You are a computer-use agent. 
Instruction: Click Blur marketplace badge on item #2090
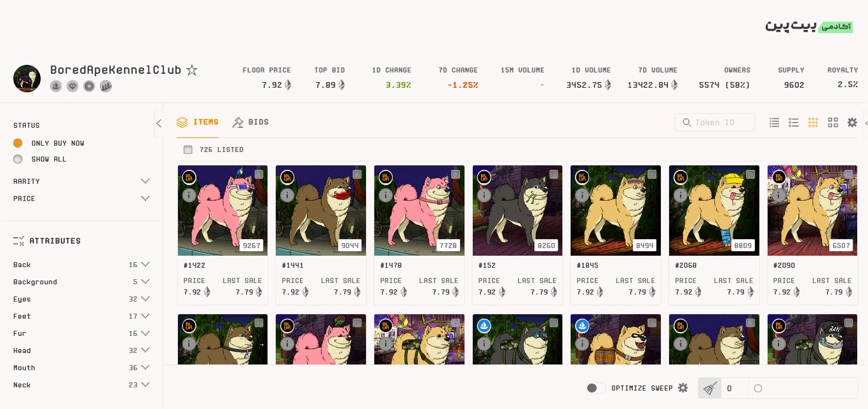pyautogui.click(x=778, y=177)
